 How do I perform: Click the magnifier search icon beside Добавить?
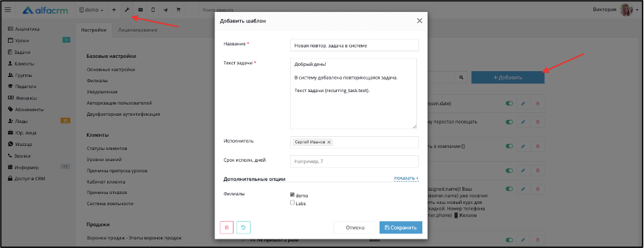tap(461, 77)
